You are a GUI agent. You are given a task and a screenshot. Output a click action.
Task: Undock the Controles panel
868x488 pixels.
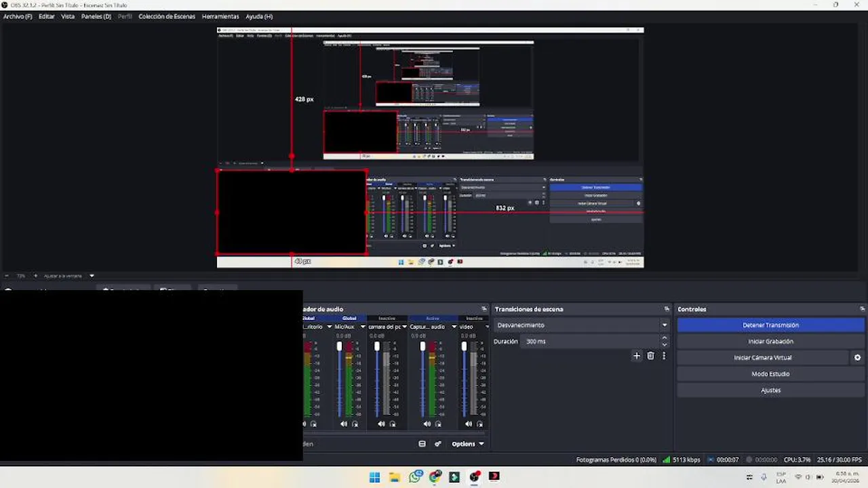point(862,309)
